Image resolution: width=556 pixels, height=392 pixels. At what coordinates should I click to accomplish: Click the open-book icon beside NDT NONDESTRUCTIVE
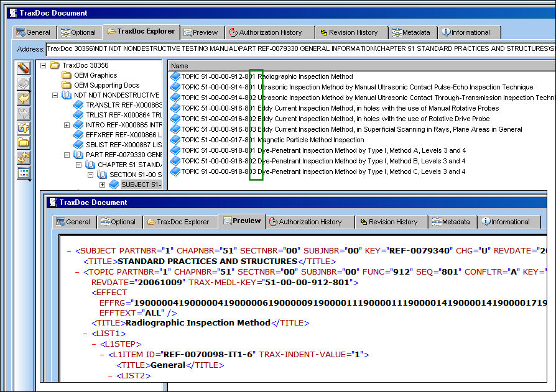pyautogui.click(x=67, y=95)
